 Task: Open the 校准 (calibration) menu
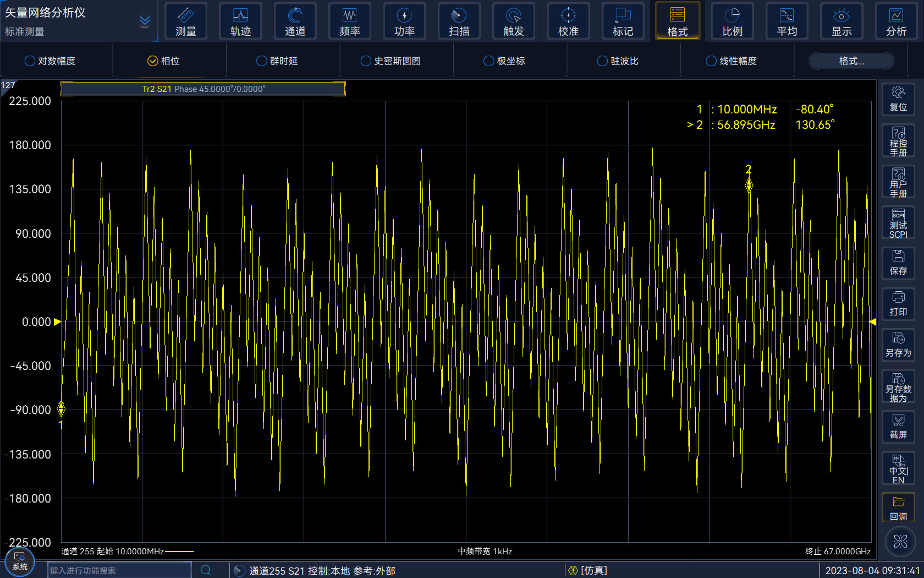click(x=568, y=21)
